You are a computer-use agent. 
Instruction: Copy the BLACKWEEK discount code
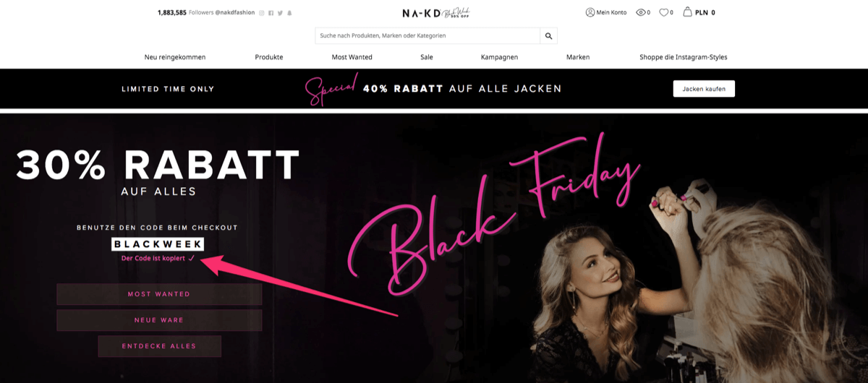(x=158, y=244)
